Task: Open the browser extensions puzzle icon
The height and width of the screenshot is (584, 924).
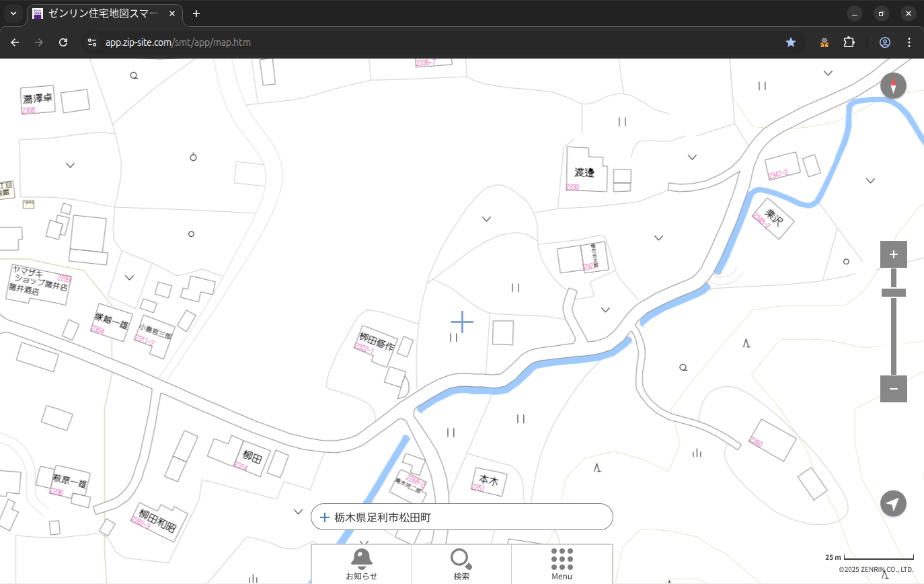Action: tap(849, 42)
